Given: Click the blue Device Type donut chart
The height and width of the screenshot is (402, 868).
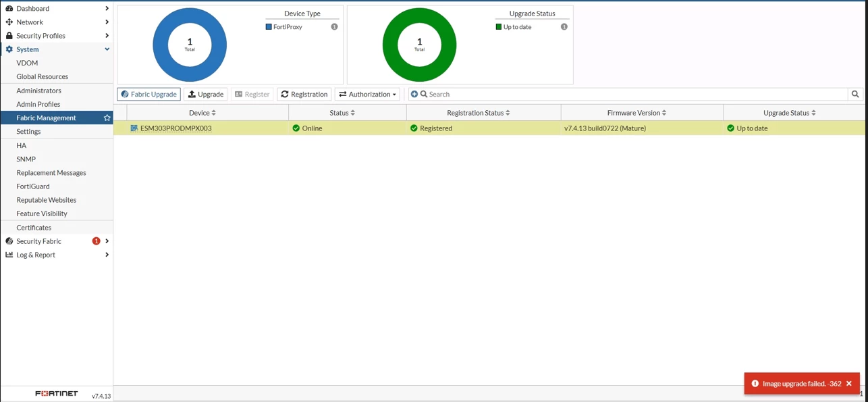Looking at the screenshot, I should tap(190, 45).
